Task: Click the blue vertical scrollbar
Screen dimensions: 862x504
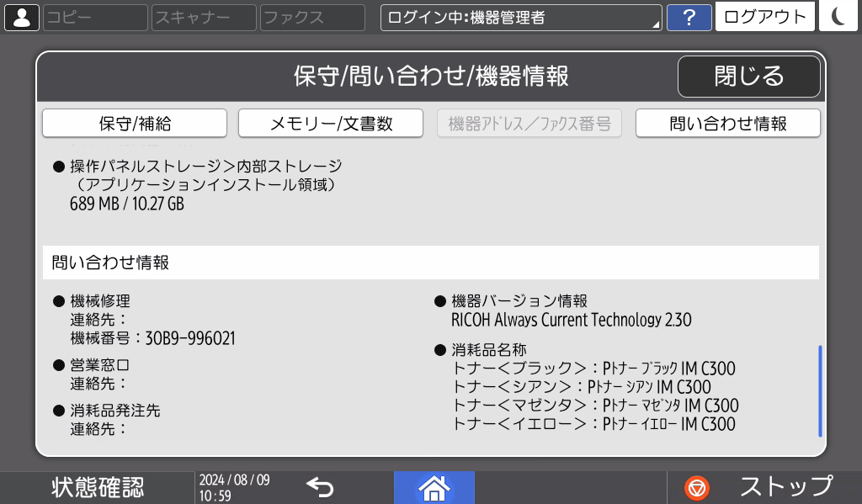Action: pyautogui.click(x=820, y=390)
